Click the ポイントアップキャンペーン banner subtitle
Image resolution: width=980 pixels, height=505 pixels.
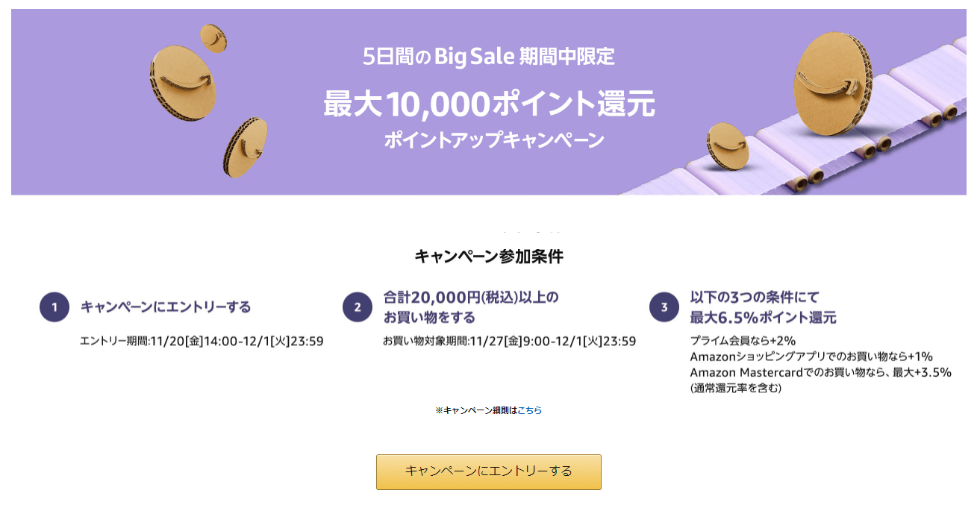[x=494, y=139]
